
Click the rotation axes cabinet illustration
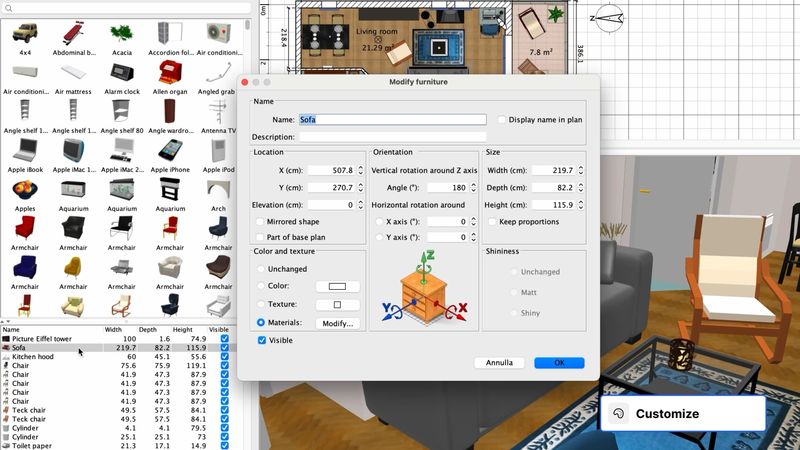[423, 288]
